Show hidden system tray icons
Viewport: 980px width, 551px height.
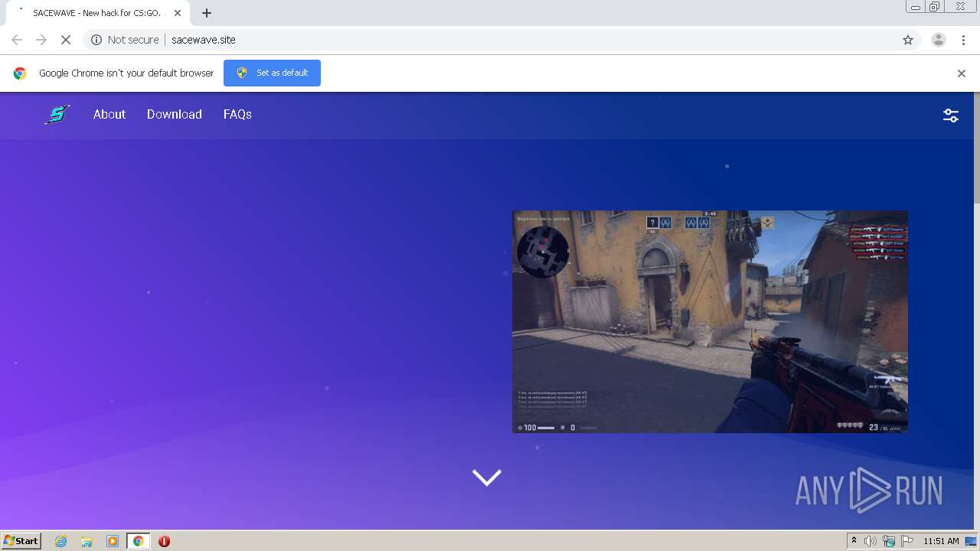[x=854, y=541]
